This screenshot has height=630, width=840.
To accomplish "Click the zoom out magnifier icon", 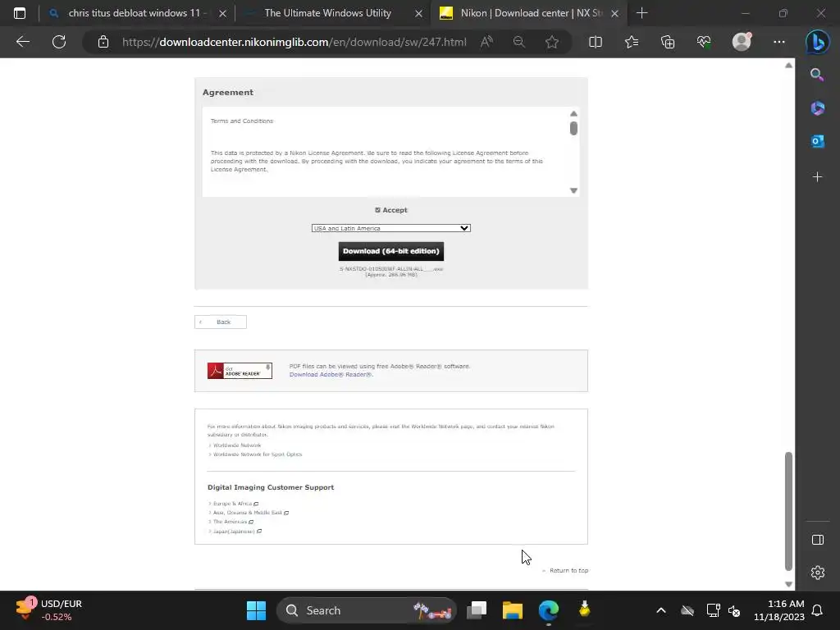I will coord(518,42).
